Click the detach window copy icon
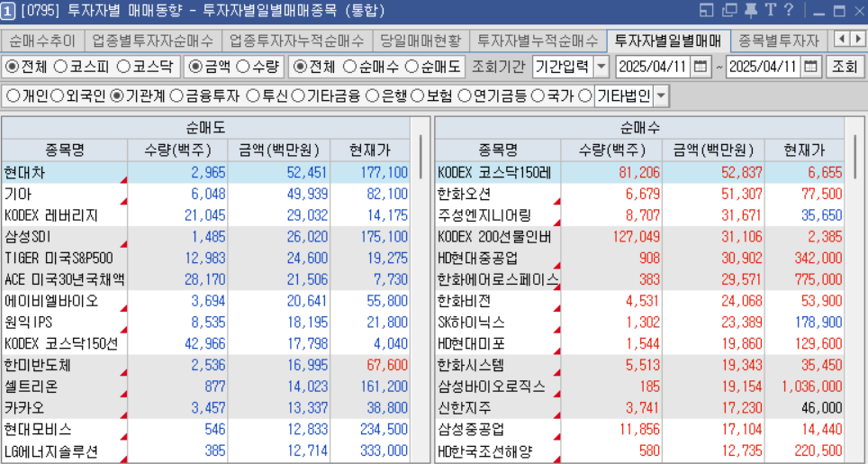The height and width of the screenshot is (464, 868). point(730,10)
